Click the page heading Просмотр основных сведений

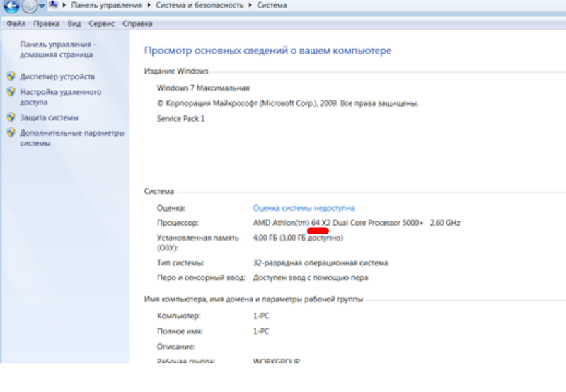pos(267,50)
